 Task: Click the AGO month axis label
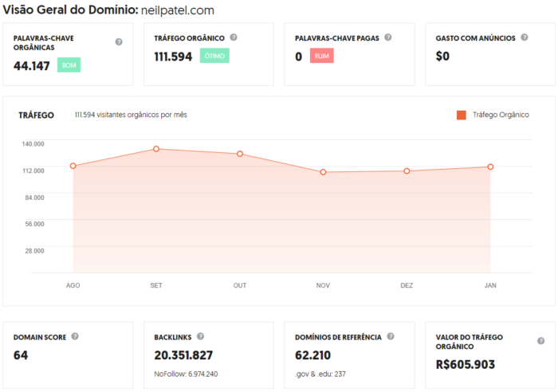(73, 285)
